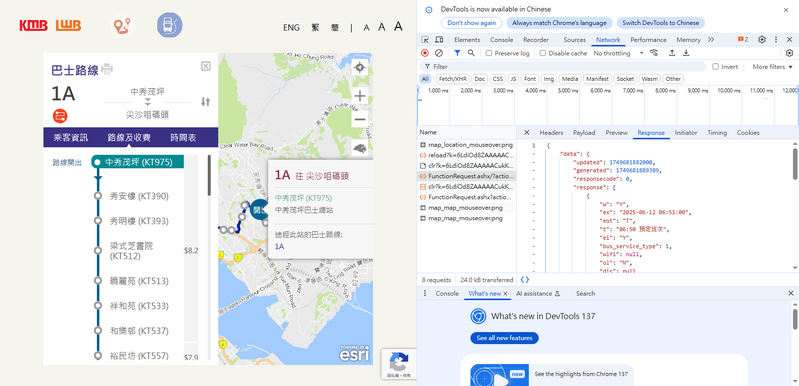Viewport: 799px width, 386px height.
Task: Open the Preview tab of request
Action: (617, 132)
